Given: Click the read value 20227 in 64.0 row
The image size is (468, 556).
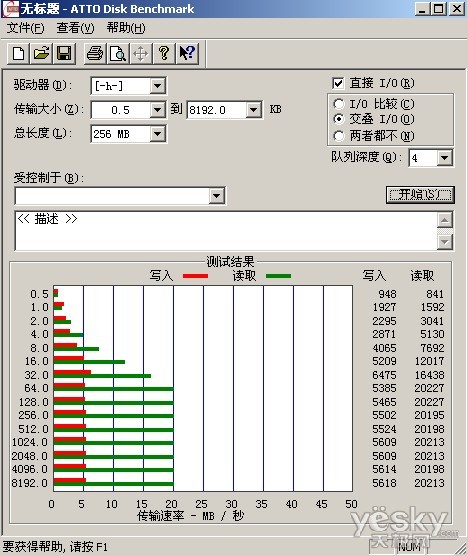Looking at the screenshot, I should tap(429, 388).
